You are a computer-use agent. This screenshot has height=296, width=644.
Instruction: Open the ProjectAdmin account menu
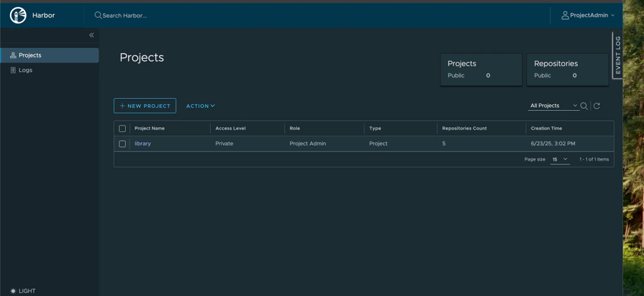[x=588, y=16]
